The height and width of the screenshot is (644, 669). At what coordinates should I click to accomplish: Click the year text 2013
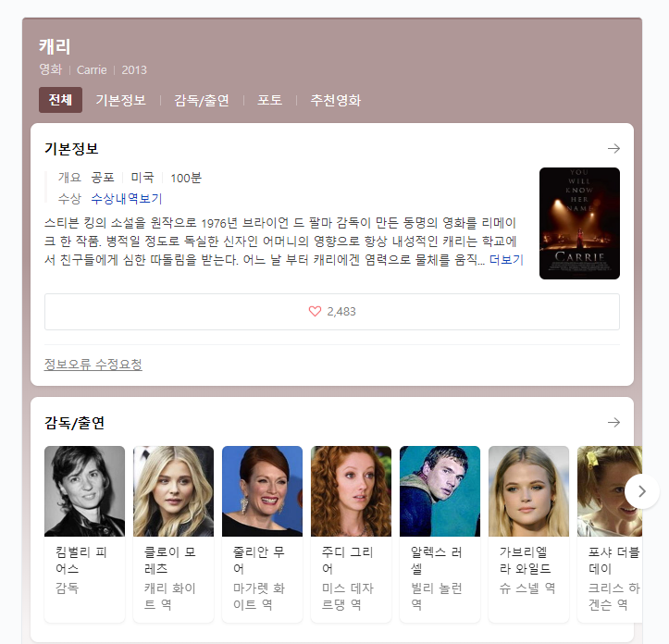(134, 69)
